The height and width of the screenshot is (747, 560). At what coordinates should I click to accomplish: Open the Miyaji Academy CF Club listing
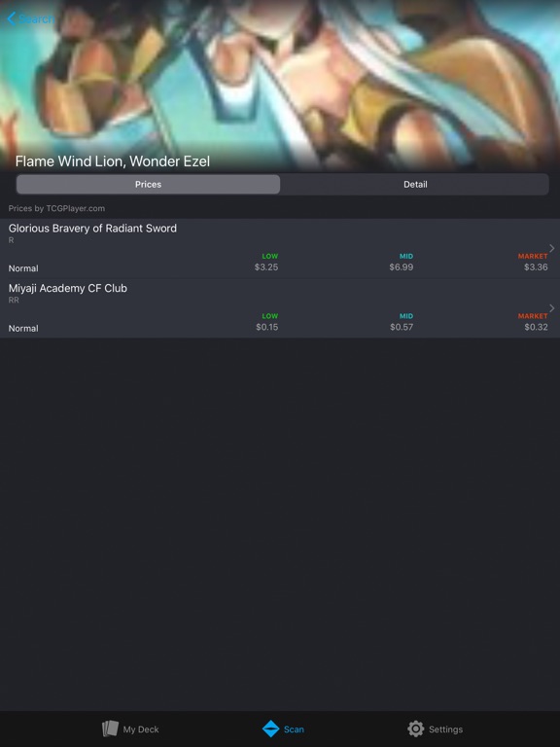pos(280,308)
